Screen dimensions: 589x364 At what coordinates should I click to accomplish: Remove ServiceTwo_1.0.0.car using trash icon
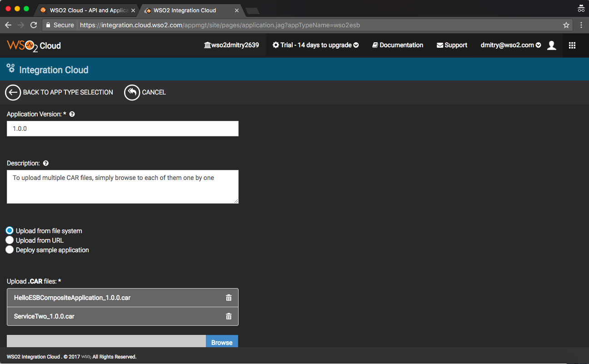click(229, 316)
